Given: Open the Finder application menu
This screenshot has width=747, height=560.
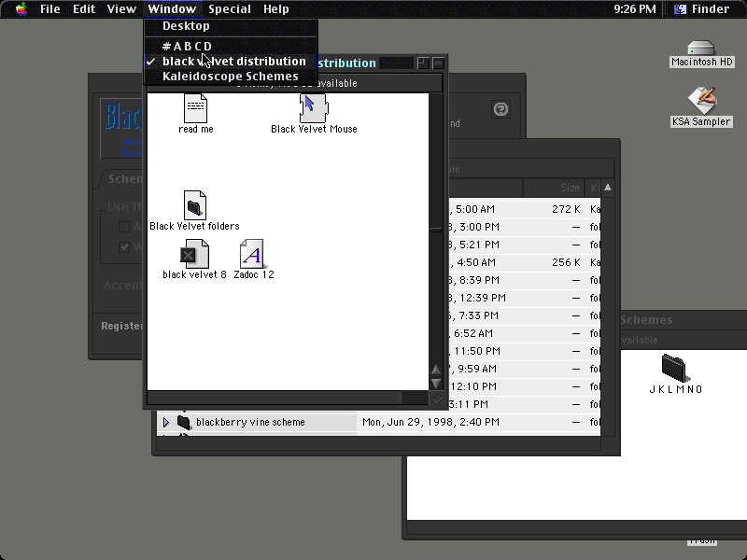Looking at the screenshot, I should (703, 9).
